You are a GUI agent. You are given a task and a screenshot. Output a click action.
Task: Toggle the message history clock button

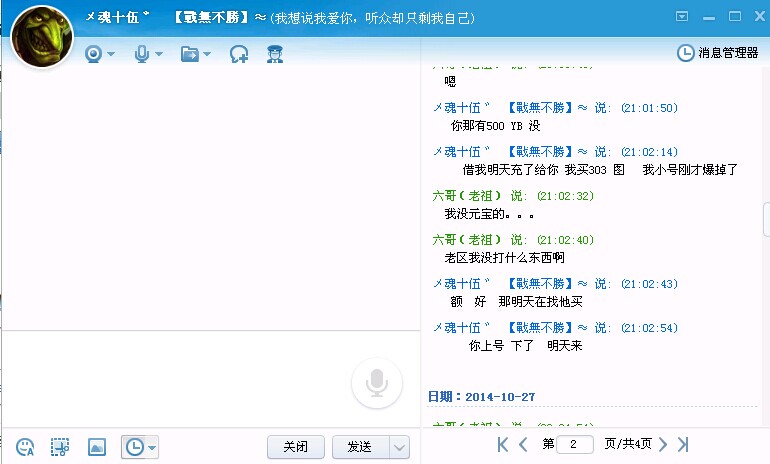point(133,447)
